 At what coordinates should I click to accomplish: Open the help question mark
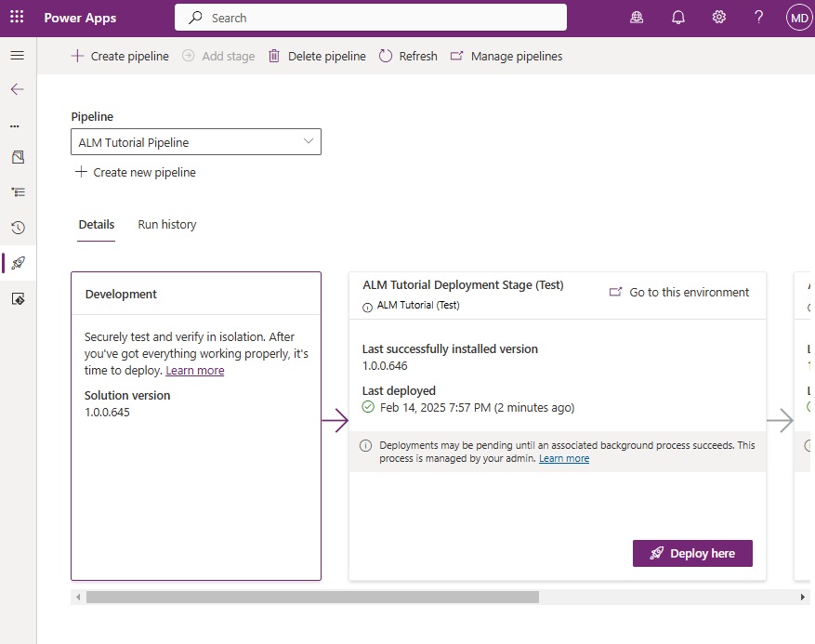[759, 17]
